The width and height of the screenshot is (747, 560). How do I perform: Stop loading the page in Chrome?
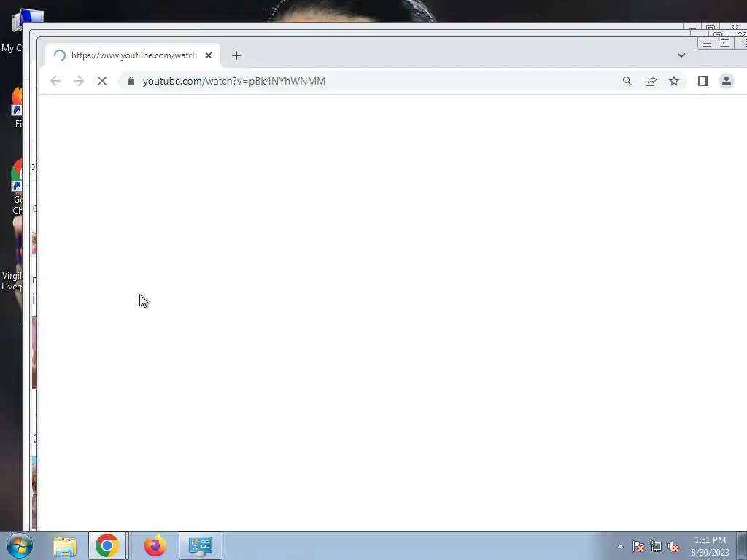(x=102, y=81)
